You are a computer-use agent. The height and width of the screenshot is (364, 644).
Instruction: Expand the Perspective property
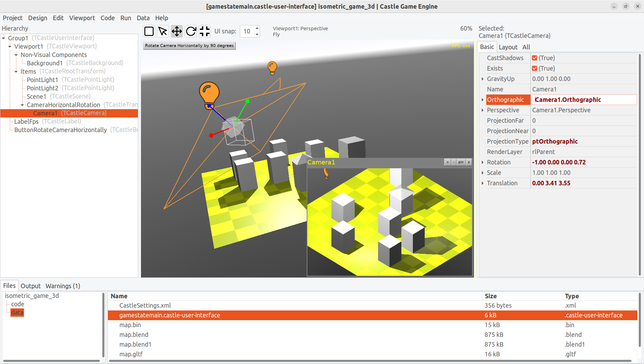(482, 110)
